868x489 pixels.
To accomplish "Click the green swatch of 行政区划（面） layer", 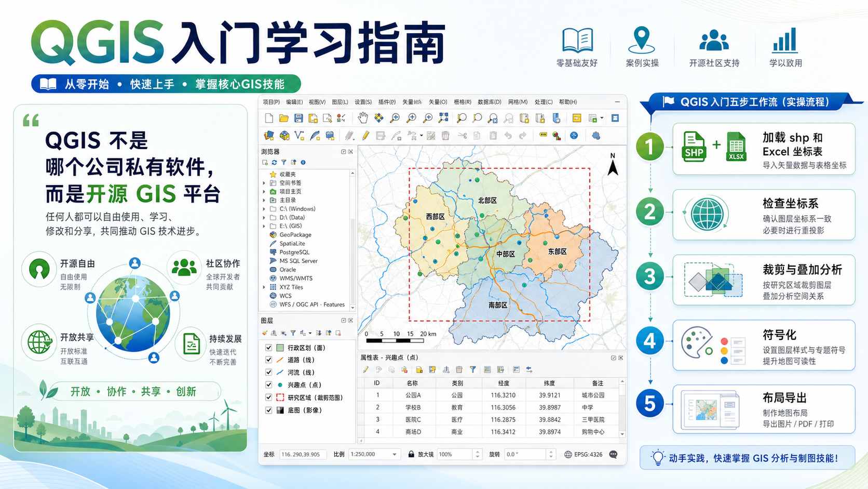I will pyautogui.click(x=280, y=348).
